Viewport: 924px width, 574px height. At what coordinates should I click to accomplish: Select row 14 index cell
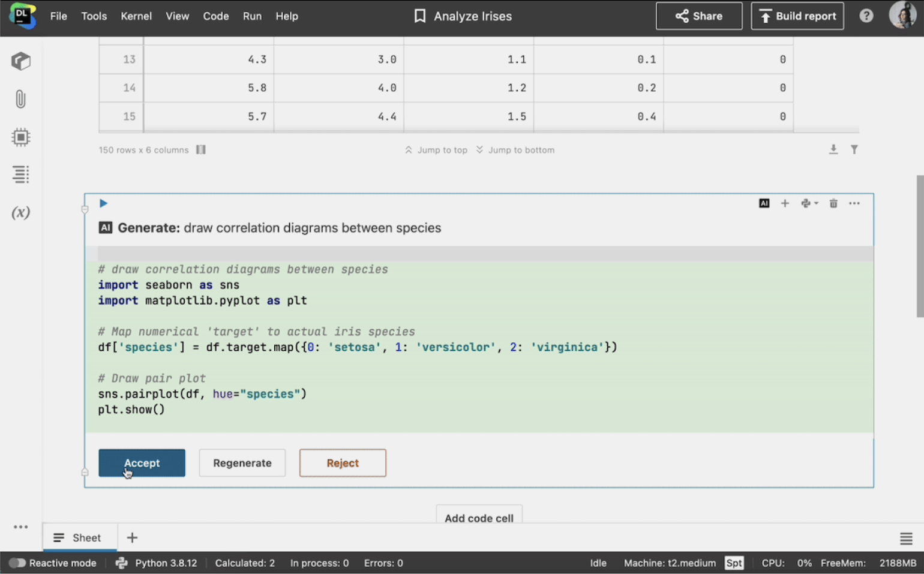click(122, 88)
